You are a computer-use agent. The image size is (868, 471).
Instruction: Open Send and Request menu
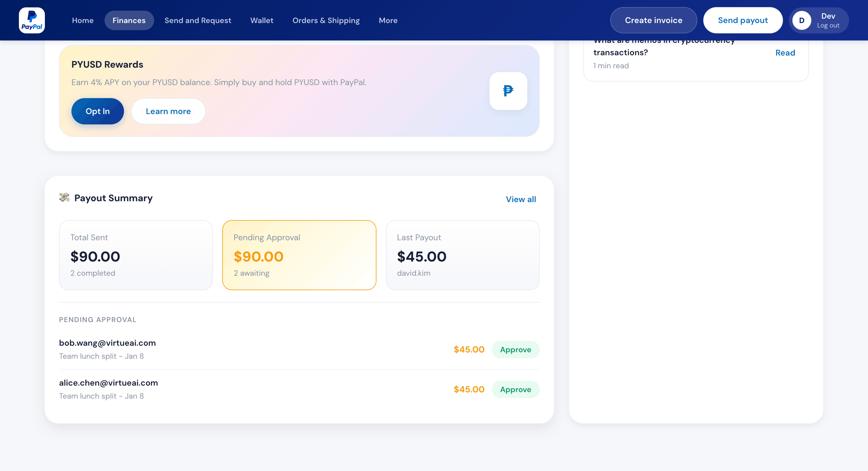[198, 20]
